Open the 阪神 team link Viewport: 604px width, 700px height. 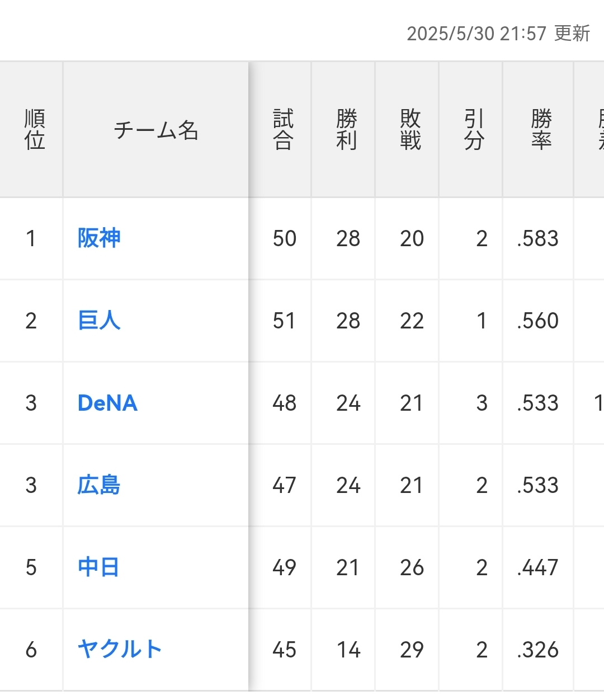pos(99,238)
